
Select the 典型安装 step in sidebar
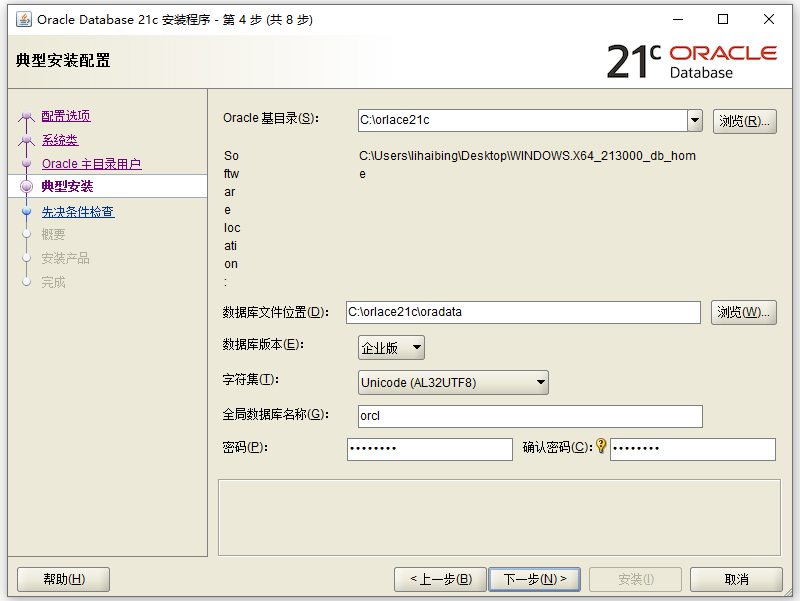pos(67,186)
